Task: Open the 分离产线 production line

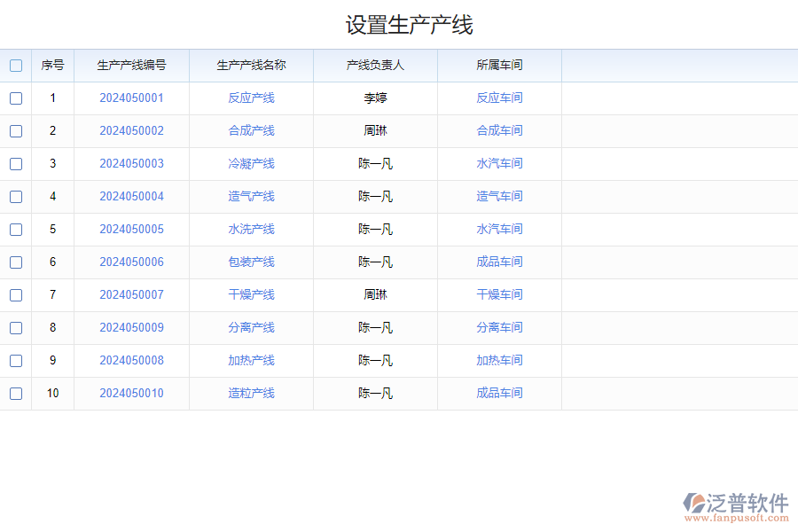Action: (x=251, y=327)
